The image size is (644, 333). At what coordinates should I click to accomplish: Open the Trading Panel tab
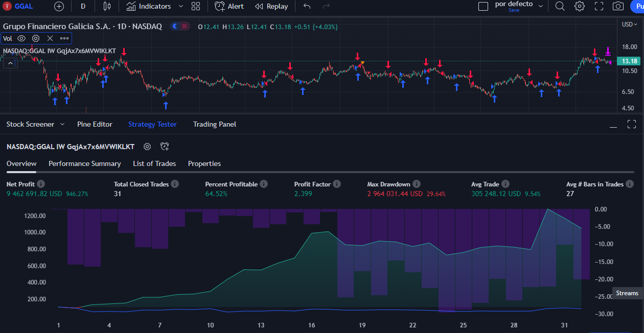pos(215,124)
